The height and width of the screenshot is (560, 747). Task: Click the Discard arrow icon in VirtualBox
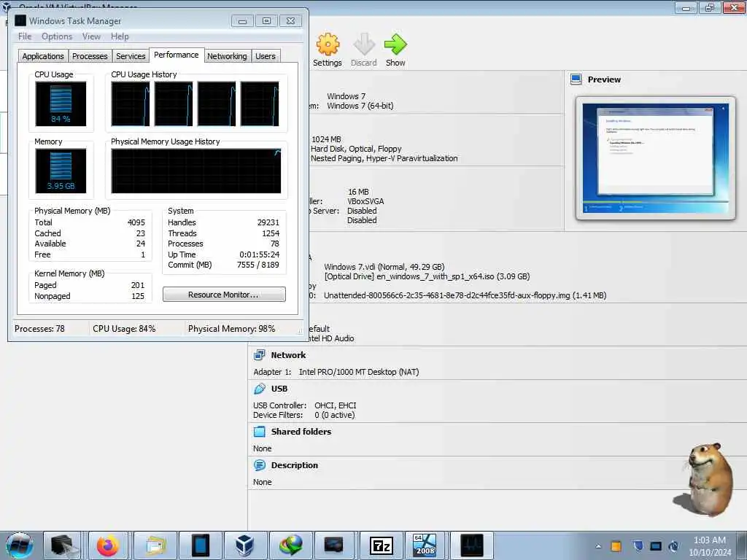(x=364, y=44)
